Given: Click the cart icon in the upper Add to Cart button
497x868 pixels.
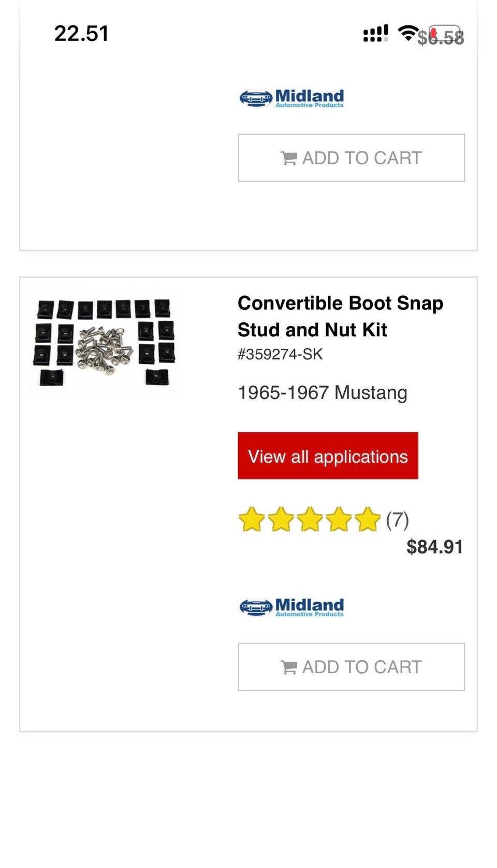Looking at the screenshot, I should point(288,158).
